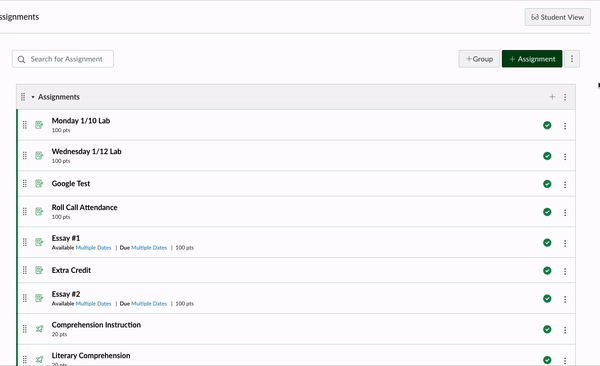The height and width of the screenshot is (366, 600).
Task: Open options menu for Essay #1
Action: 565,243
